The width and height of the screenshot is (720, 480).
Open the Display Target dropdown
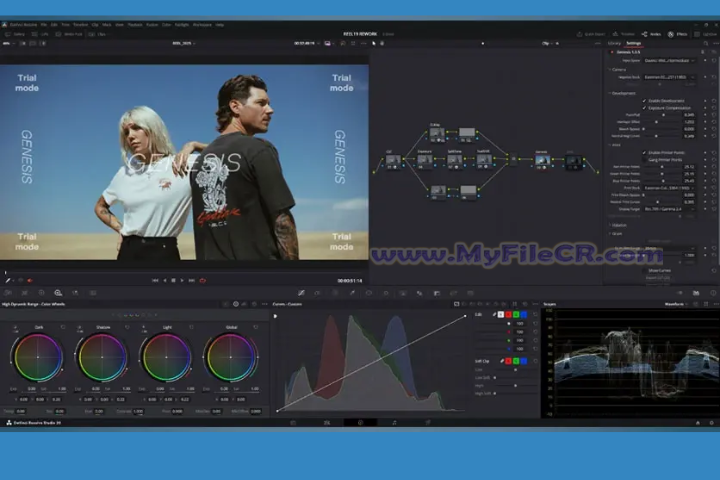point(669,209)
